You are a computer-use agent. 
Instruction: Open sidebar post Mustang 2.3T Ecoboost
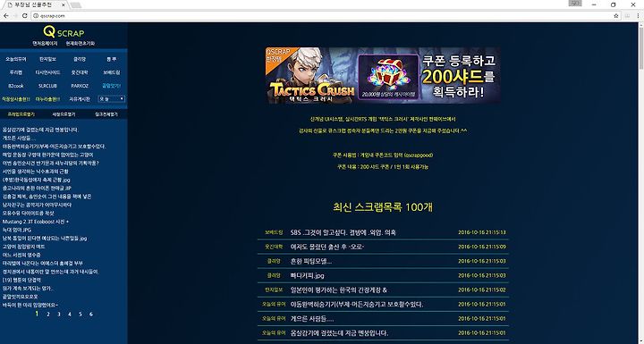click(x=36, y=222)
